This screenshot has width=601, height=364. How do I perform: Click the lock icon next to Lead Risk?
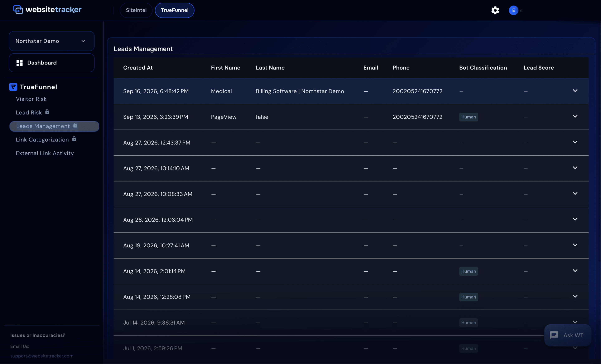click(x=47, y=112)
